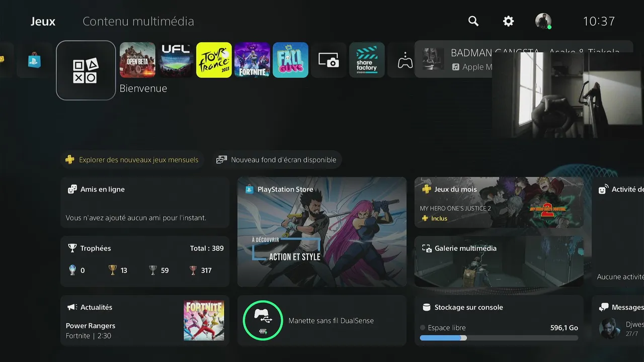
Task: Click Manette sans fil DualSense label
Action: (x=331, y=321)
